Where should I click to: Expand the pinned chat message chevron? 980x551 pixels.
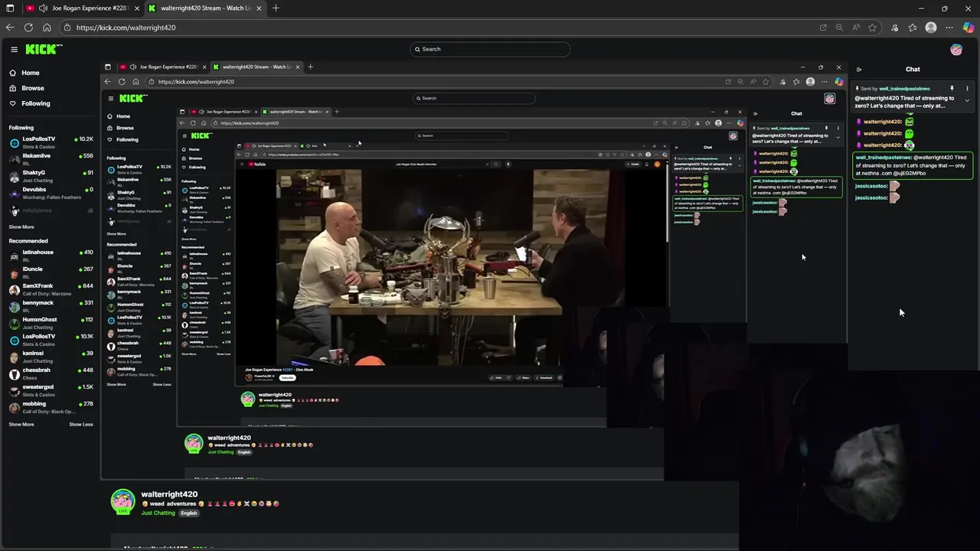[x=967, y=101]
